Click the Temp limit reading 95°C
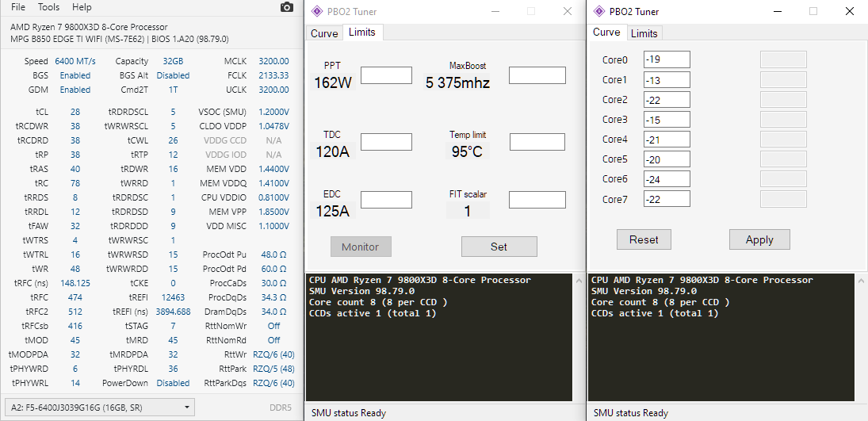The image size is (868, 421). 467,151
